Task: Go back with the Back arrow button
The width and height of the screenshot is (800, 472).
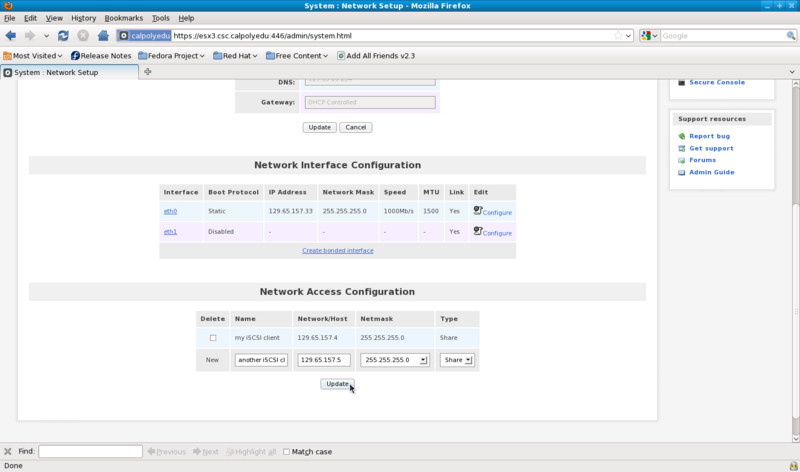Action: [x=11, y=36]
